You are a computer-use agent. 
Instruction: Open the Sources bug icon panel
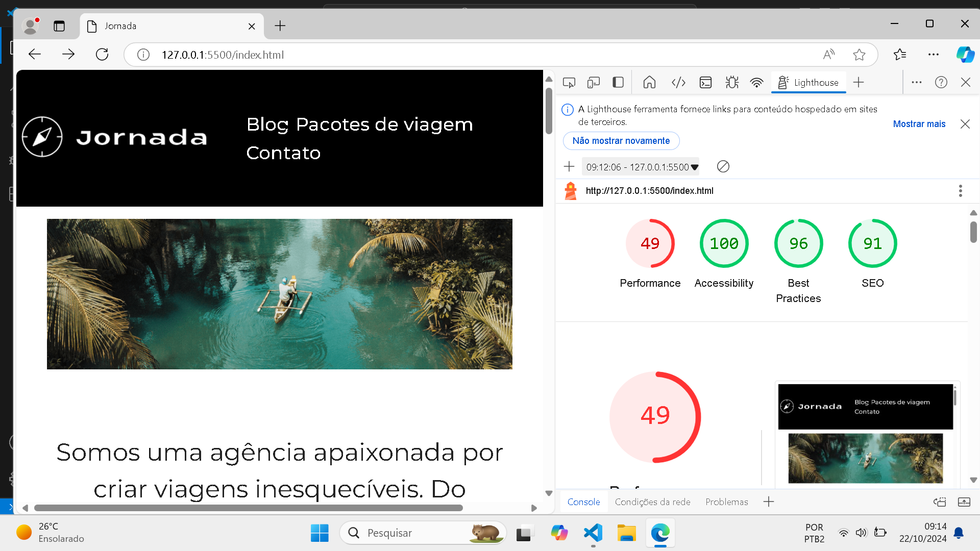(x=732, y=83)
